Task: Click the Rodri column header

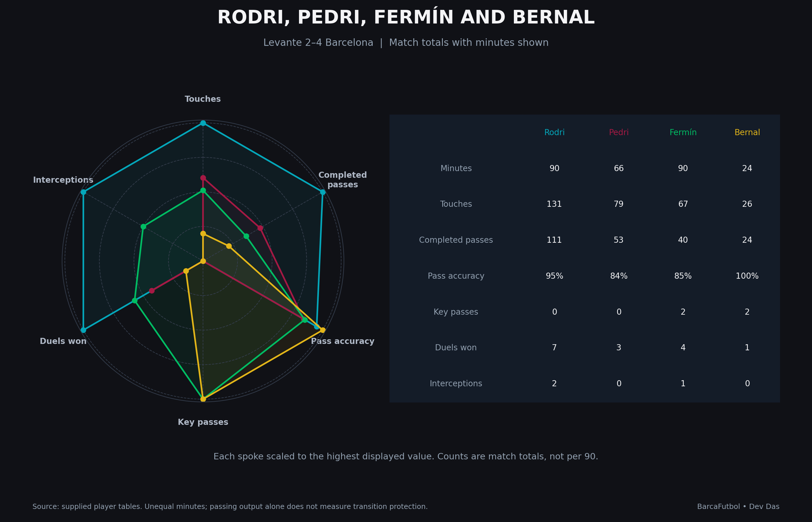Action: click(x=554, y=133)
